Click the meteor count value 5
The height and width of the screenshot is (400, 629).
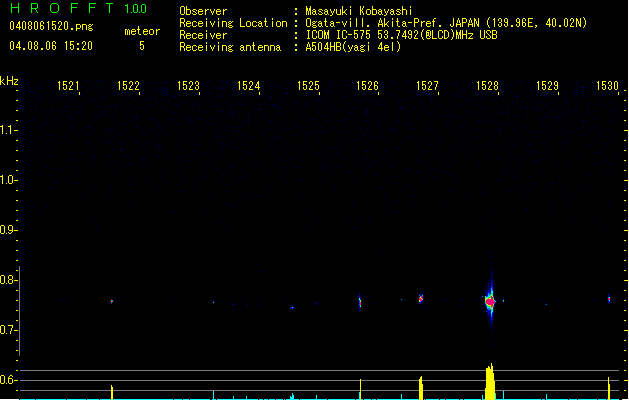(x=141, y=46)
